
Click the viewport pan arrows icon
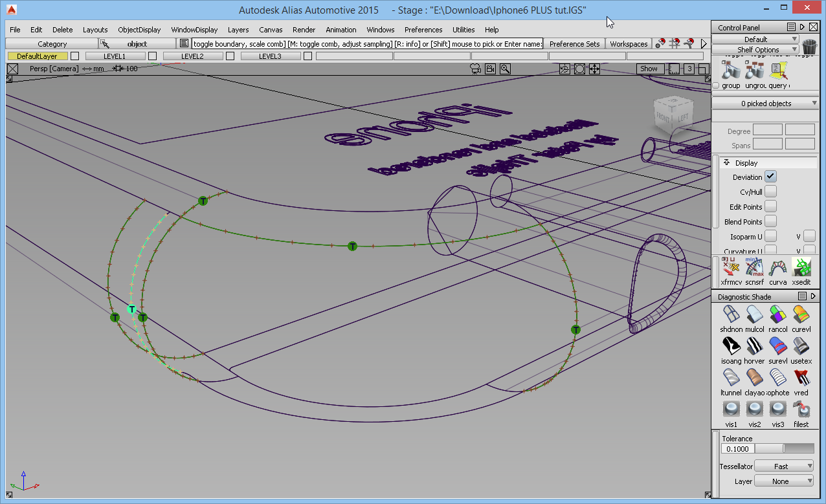tap(594, 69)
